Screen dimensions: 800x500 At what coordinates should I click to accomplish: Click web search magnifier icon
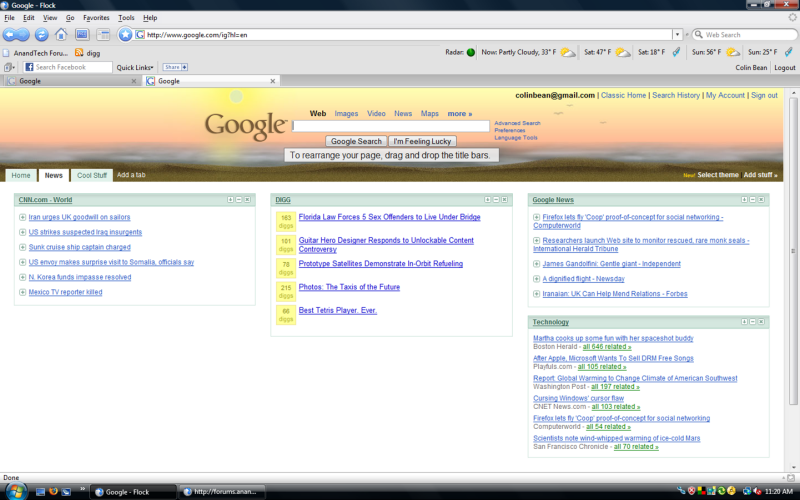[x=698, y=35]
